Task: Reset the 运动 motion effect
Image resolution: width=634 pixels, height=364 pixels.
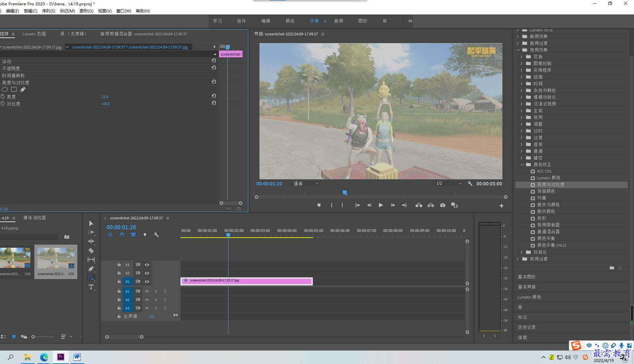Action: point(214,61)
